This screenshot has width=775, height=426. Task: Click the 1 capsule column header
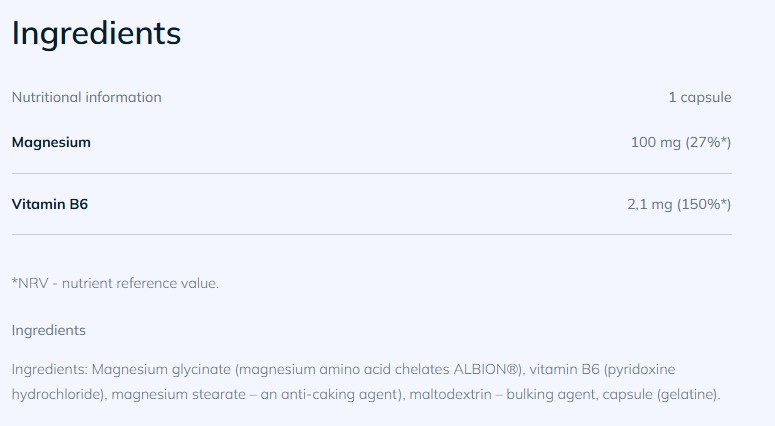[x=699, y=97]
